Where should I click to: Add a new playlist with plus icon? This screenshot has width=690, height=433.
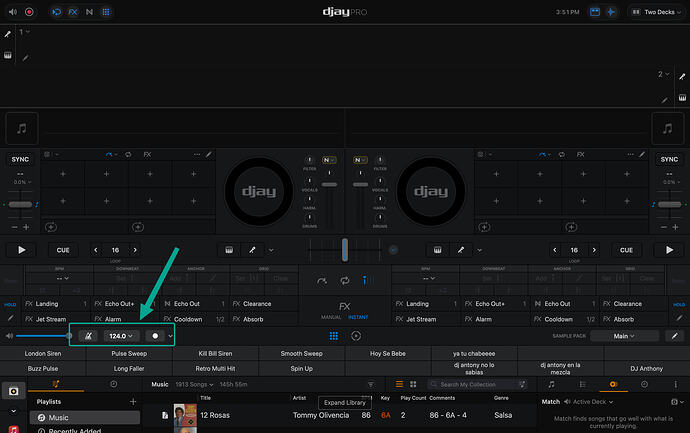133,401
